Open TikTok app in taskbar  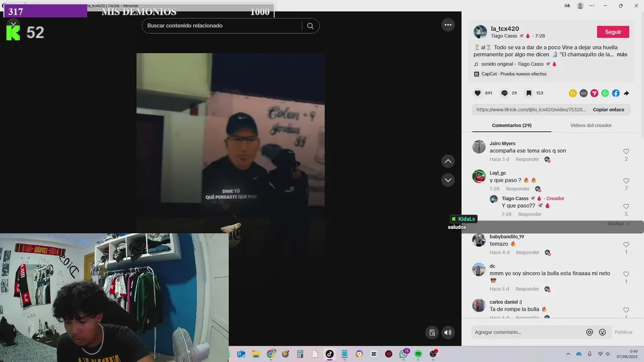point(330,354)
